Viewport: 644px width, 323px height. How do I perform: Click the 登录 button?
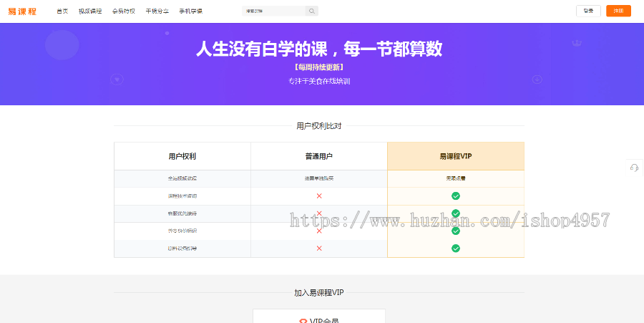tap(588, 11)
